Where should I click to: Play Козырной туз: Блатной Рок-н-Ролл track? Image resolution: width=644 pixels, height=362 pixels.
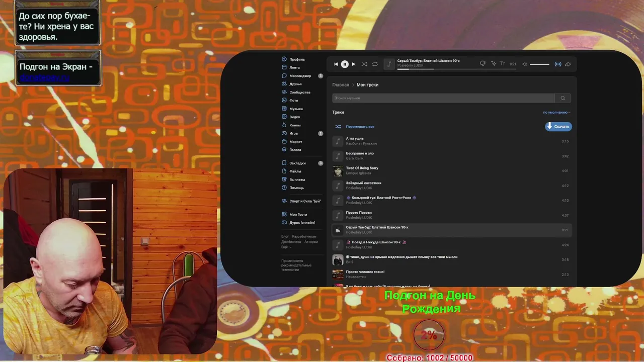452,200
